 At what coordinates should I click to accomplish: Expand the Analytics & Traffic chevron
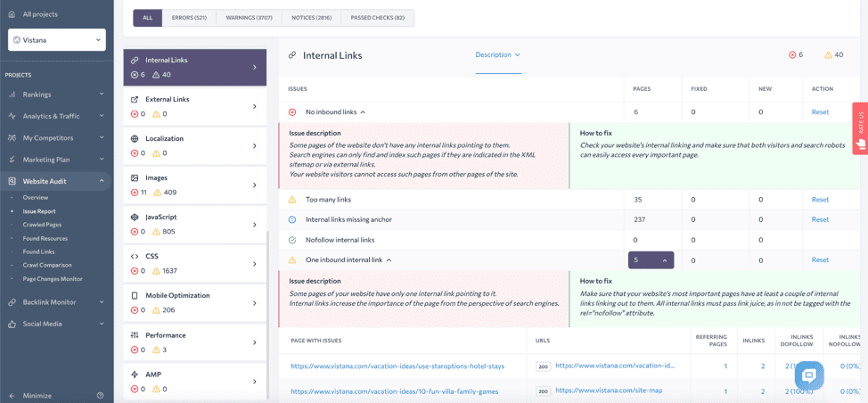click(x=102, y=116)
